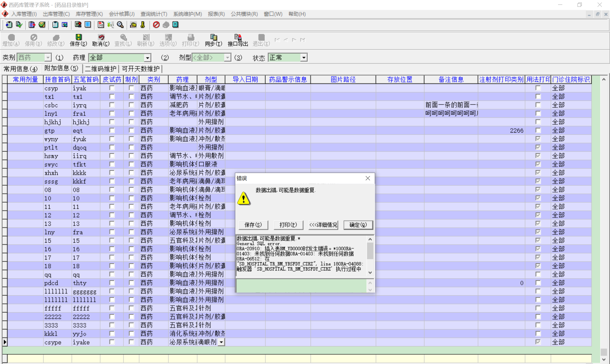Click the magnifying glass search icon
Screen dimensions: 610x364
pyautogui.click(x=120, y=25)
